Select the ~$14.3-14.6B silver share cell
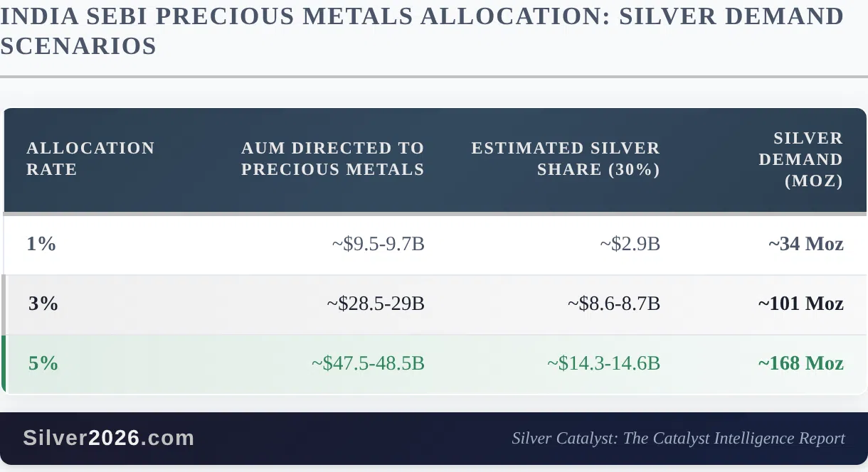Image resolution: width=868 pixels, height=472 pixels. point(603,364)
